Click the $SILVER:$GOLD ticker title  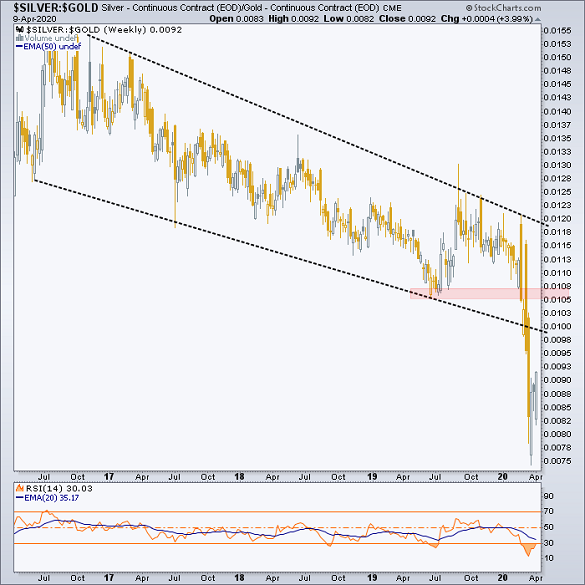click(56, 7)
